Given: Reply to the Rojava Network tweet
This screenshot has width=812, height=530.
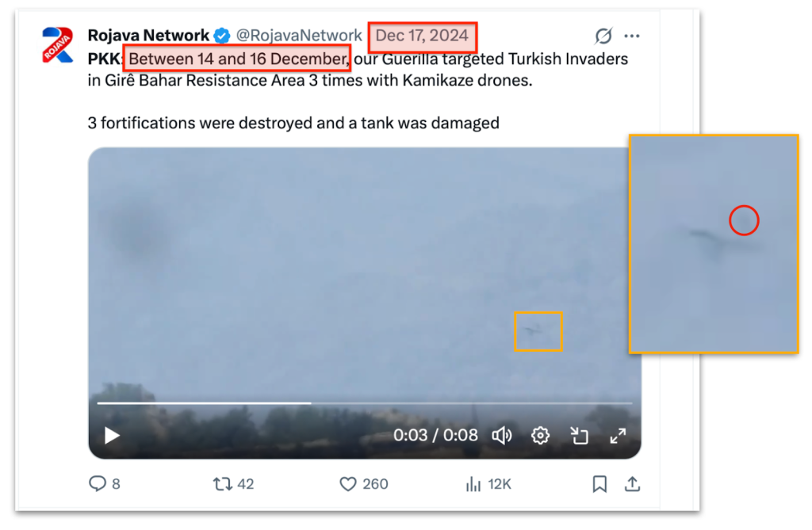Looking at the screenshot, I should coord(98,483).
